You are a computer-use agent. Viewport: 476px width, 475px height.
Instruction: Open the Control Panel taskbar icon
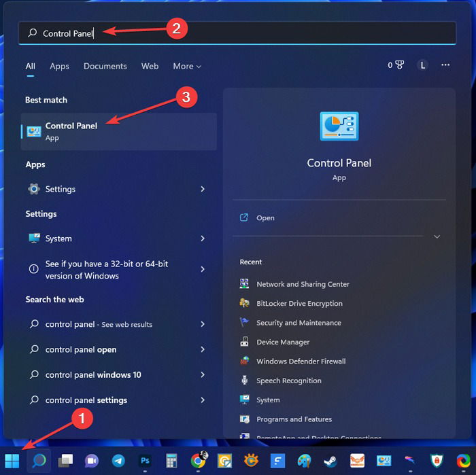tap(384, 461)
